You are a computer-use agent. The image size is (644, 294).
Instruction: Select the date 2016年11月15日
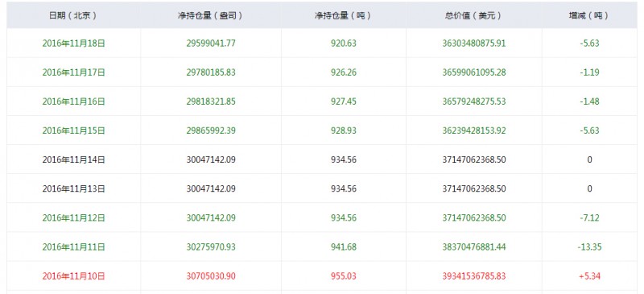coord(73,130)
